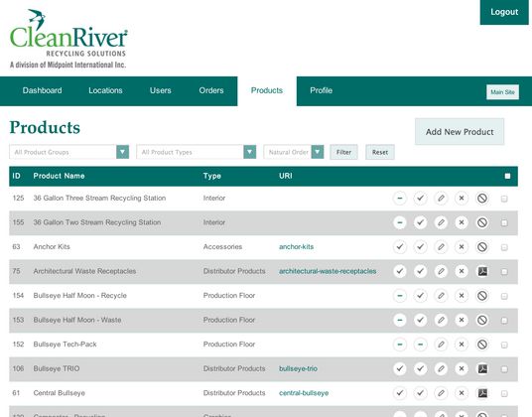Toggle the select-all checkbox in table header
Screen dimensions: 532x417
coord(507,176)
